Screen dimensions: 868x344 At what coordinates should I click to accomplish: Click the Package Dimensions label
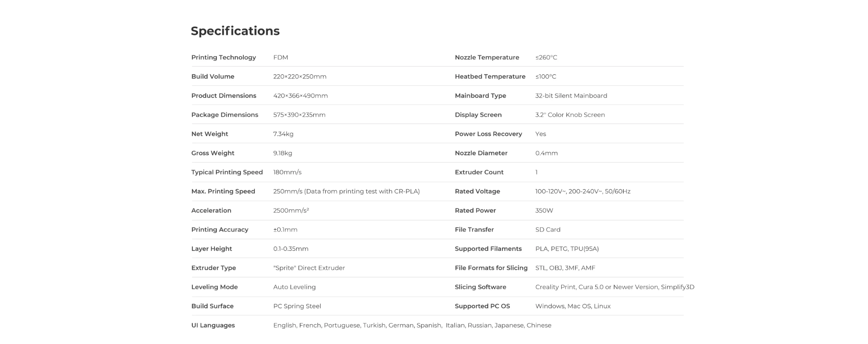225,115
